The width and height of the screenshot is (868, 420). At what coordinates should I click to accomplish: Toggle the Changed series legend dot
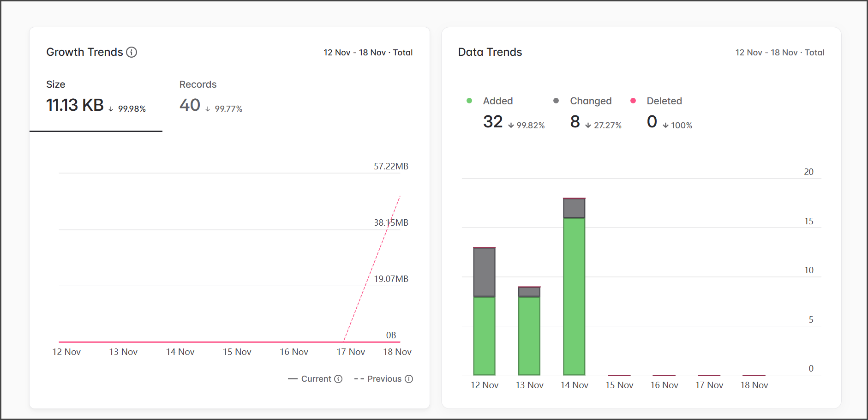(x=556, y=101)
